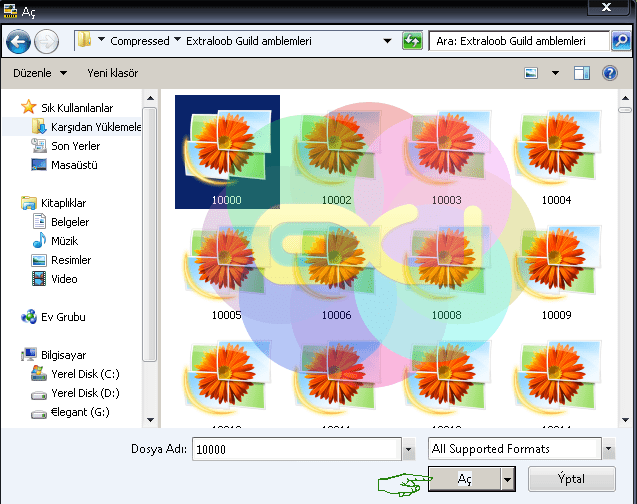Click the Back navigation arrow
The image size is (637, 504).
(18, 41)
